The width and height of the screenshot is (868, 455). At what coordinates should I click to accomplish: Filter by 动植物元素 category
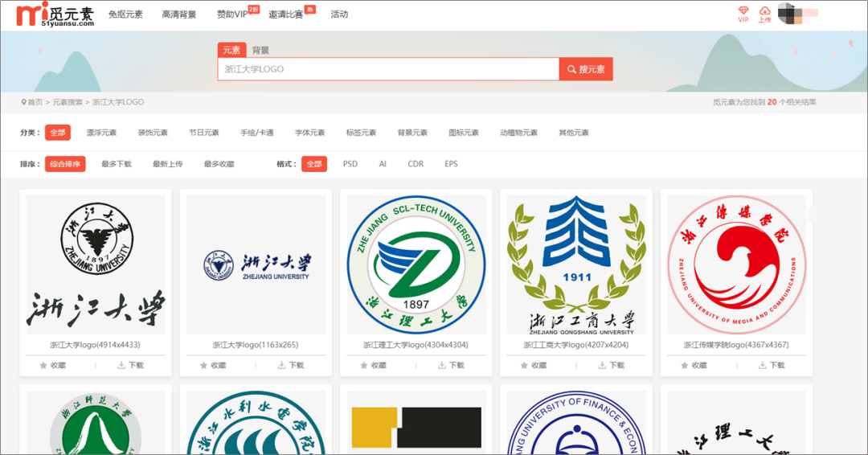tap(518, 133)
